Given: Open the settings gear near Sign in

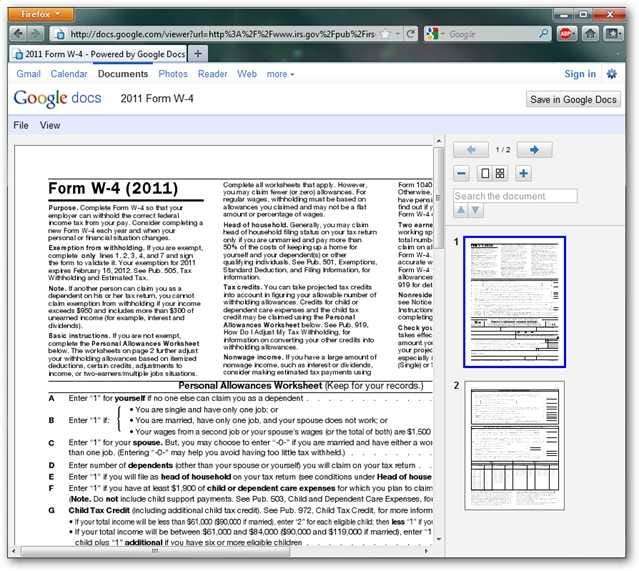Looking at the screenshot, I should pos(612,74).
